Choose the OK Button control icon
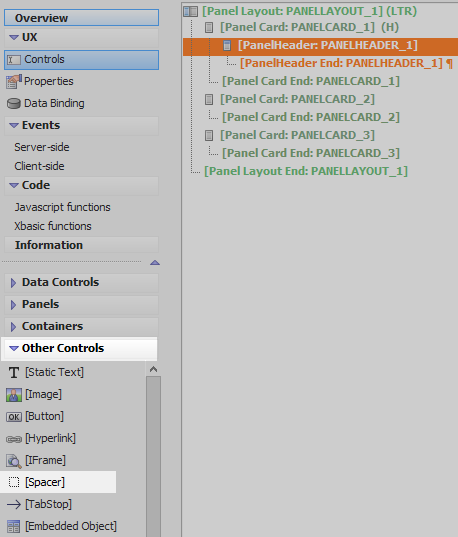The width and height of the screenshot is (458, 537). (14, 417)
